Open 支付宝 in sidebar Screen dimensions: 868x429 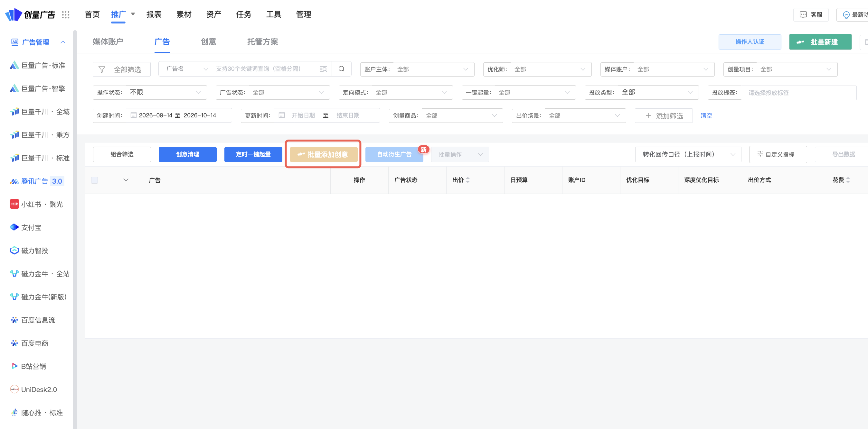point(26,227)
